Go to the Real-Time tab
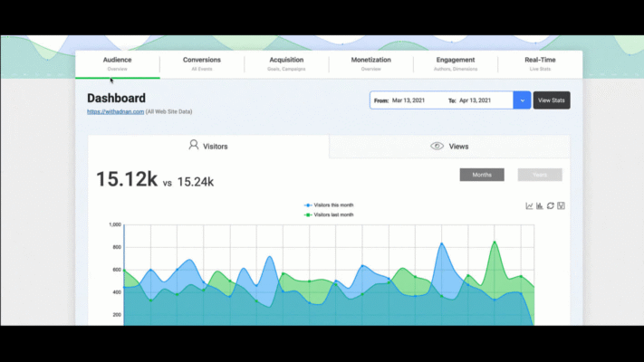Viewport: 644px width, 362px height. (x=540, y=63)
